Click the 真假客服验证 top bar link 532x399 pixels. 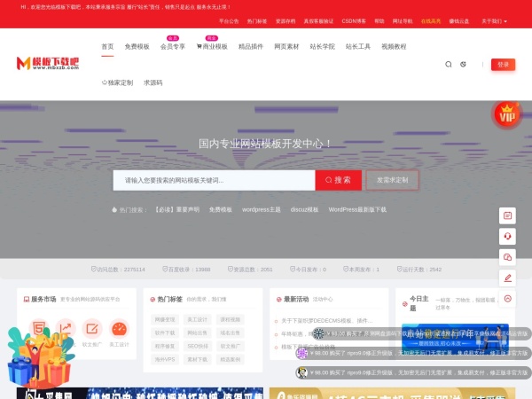click(318, 21)
